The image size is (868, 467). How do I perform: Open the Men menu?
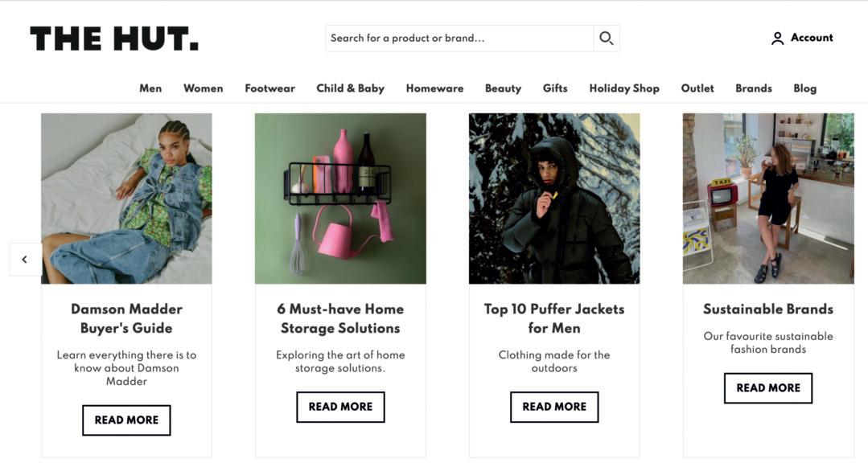[x=150, y=88]
